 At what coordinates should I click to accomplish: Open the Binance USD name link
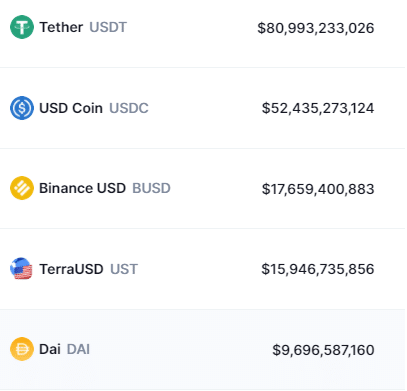point(82,188)
